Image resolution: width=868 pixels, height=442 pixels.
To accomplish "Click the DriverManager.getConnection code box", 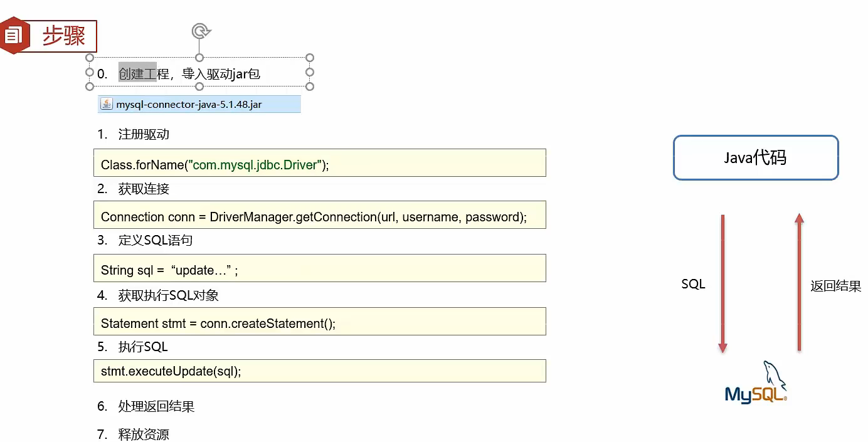I will click(319, 215).
